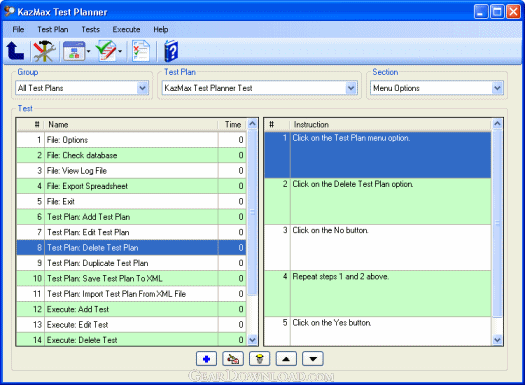Viewport: 525px width, 385px height.
Task: Select the 'File: View Log File' row
Action: click(131, 171)
